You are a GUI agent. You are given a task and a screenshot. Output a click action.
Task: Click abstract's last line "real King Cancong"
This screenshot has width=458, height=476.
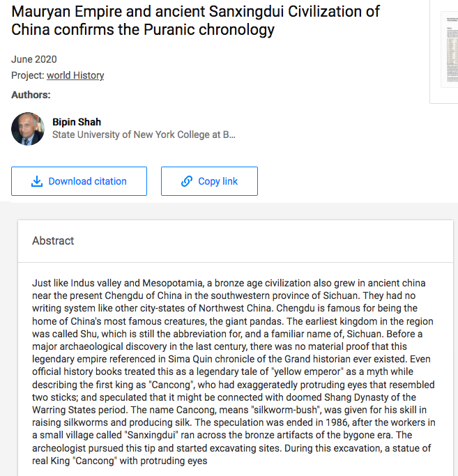(x=119, y=461)
